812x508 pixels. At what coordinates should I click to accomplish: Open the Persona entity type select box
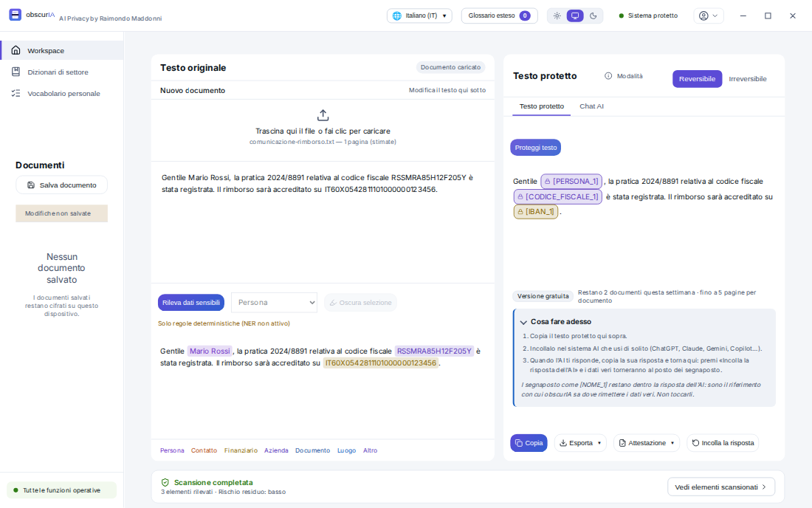pos(274,303)
